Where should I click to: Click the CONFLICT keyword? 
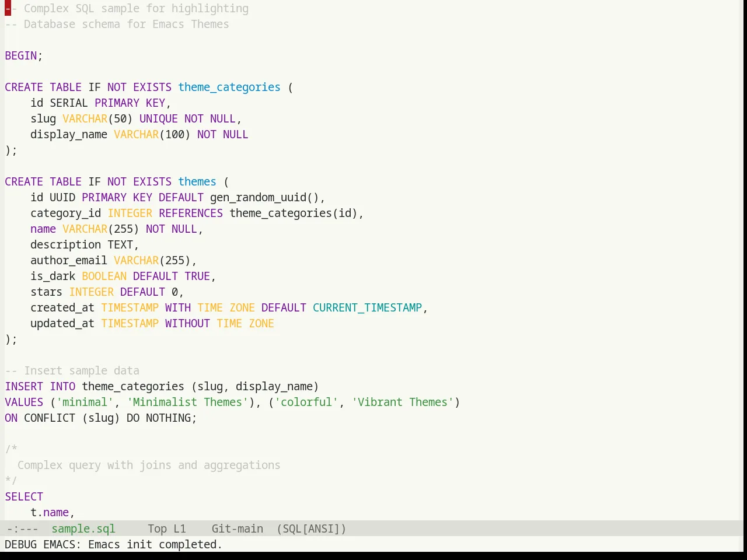pos(50,418)
